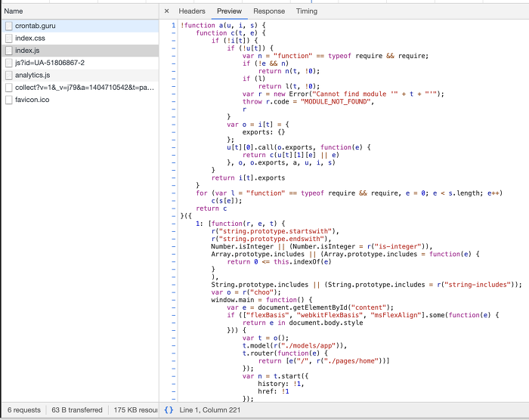Select the favicon.ico request
The width and height of the screenshot is (529, 420).
[x=80, y=100]
